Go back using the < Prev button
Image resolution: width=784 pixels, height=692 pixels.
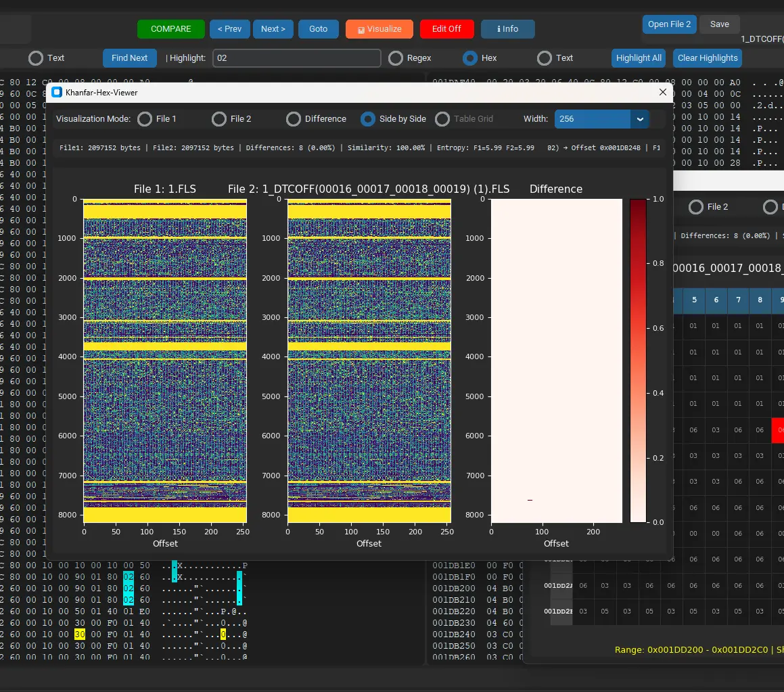click(229, 29)
